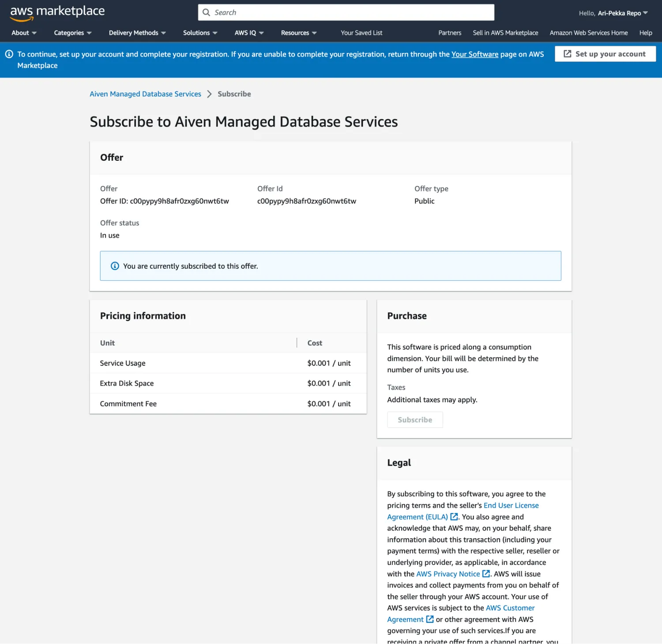Click the info icon beside the subscription notice
The width and height of the screenshot is (662, 644).
pos(115,266)
